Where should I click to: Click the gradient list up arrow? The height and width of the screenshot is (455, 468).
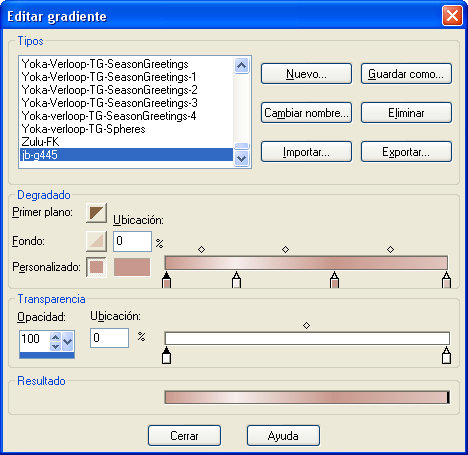pos(241,65)
